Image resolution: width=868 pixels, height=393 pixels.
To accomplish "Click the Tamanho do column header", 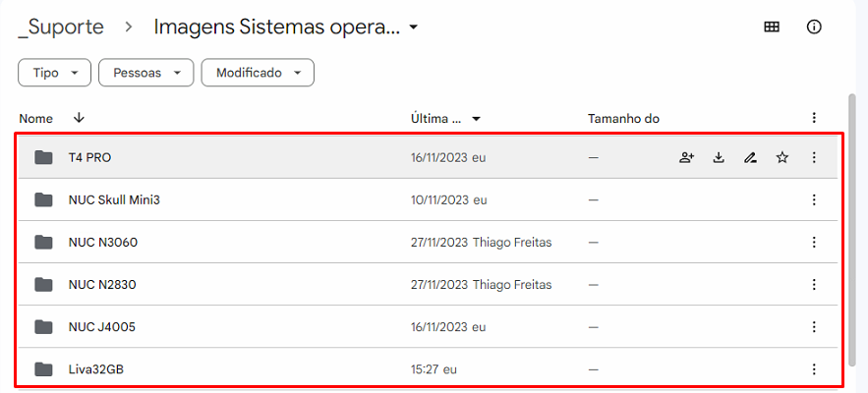I will 623,119.
